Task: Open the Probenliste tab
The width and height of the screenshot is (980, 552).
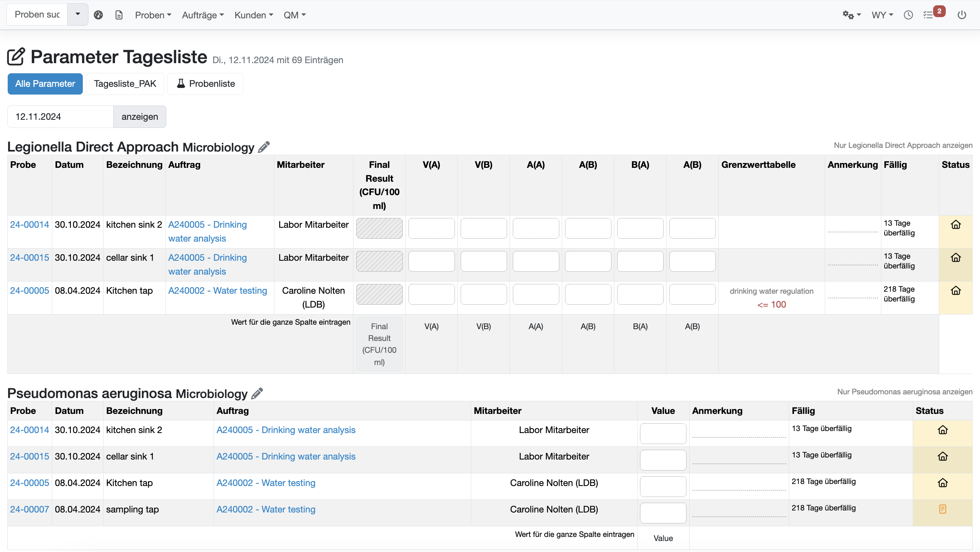Action: [205, 84]
